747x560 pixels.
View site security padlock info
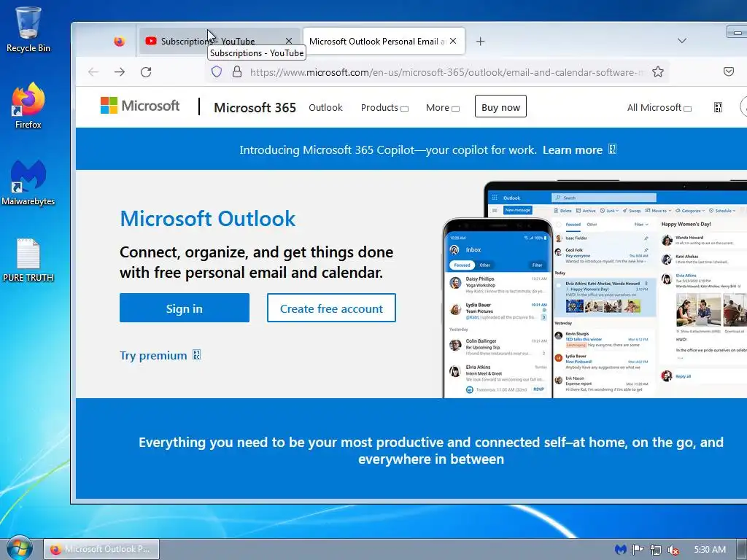237,72
